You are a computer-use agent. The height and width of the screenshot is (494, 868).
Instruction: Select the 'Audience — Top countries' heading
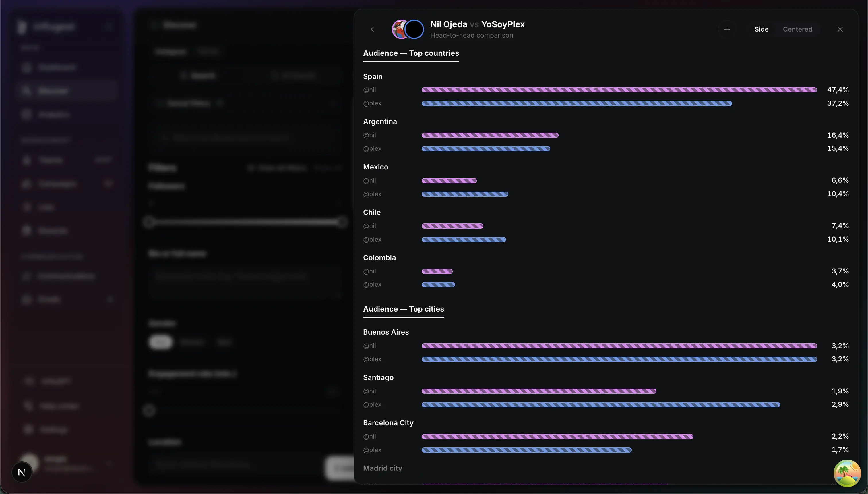click(411, 53)
